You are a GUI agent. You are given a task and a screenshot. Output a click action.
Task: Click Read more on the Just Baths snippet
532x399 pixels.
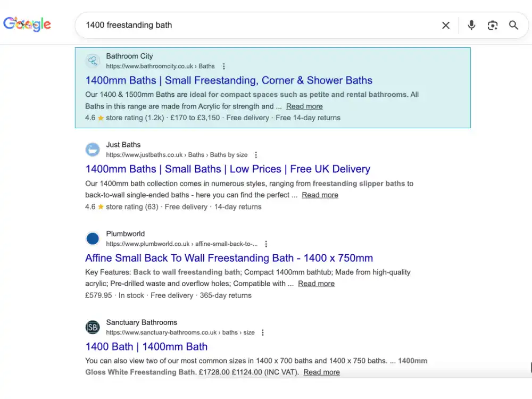point(320,195)
